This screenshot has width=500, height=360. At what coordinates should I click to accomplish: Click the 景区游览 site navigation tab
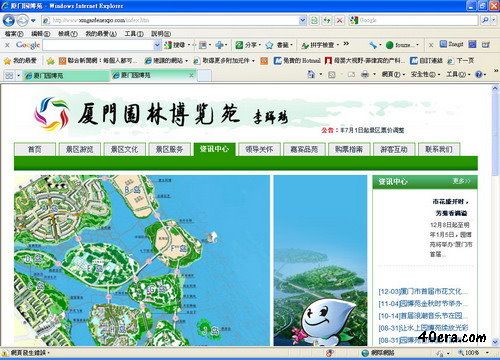[79, 149]
